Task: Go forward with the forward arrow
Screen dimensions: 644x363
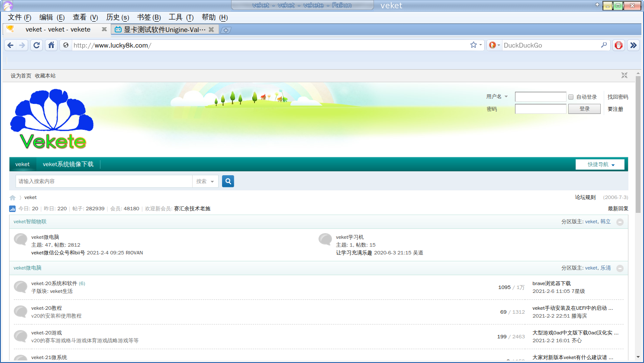Action: click(x=22, y=45)
